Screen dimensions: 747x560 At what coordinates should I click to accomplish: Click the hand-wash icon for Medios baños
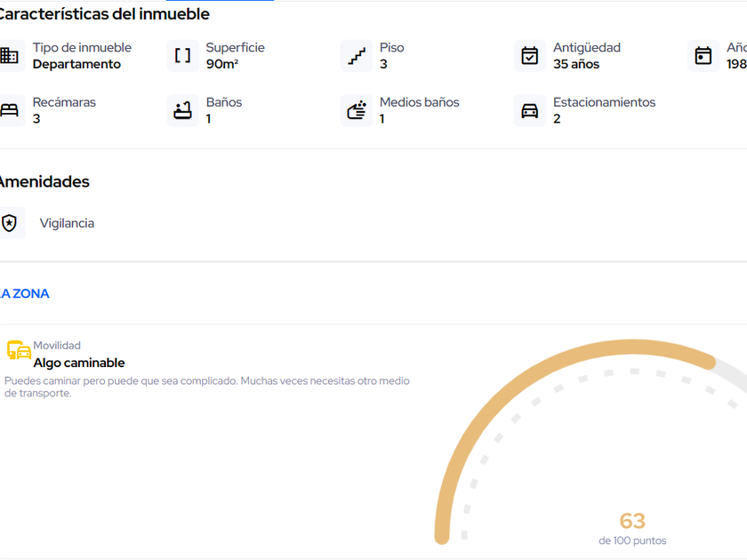(357, 111)
